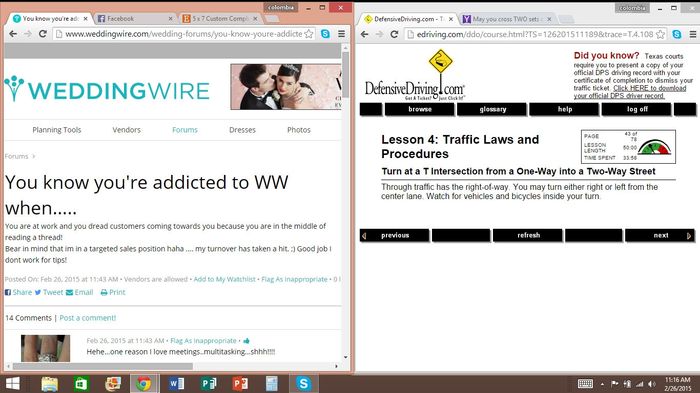The height and width of the screenshot is (393, 700).
Task: Click Flag As Inappropriate under the post
Action: click(x=294, y=279)
